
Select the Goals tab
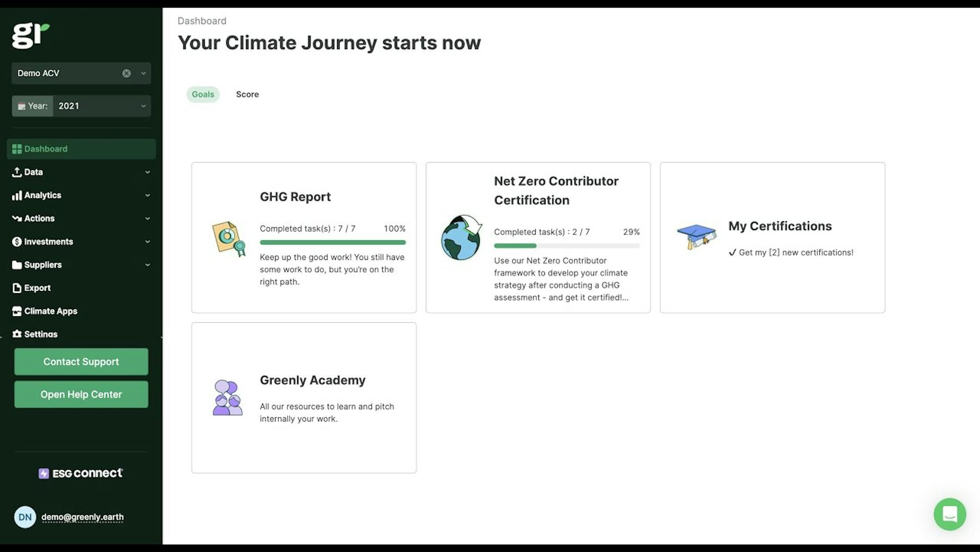(203, 94)
